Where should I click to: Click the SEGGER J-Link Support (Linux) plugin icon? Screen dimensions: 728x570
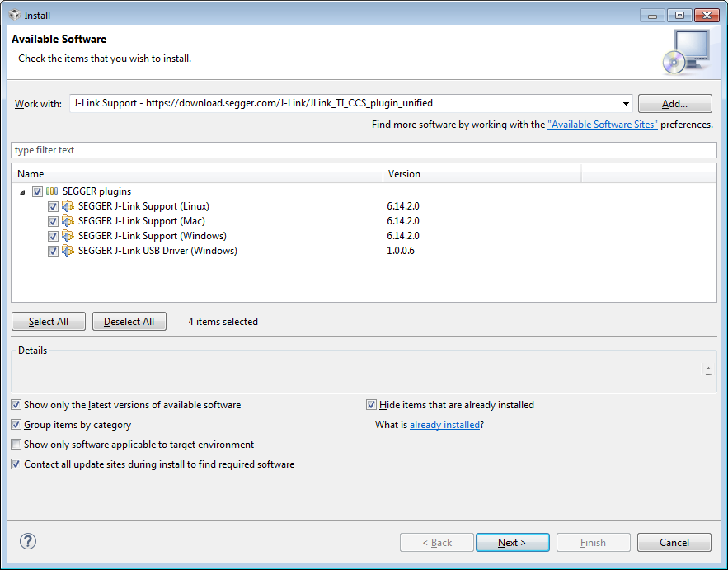(68, 205)
